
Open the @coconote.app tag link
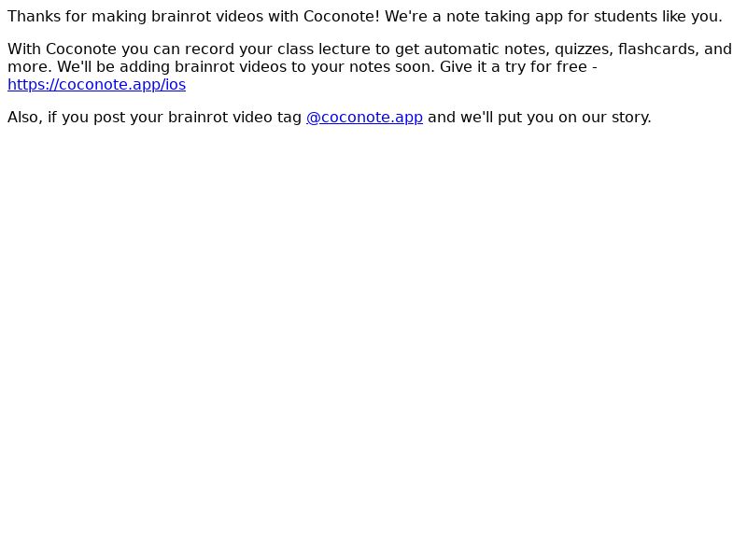coord(364,118)
